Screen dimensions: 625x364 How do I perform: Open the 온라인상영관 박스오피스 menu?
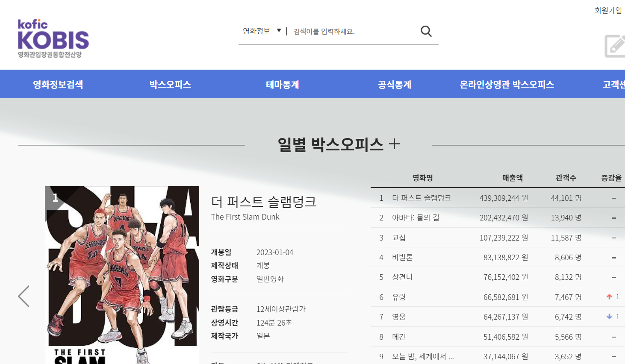click(507, 84)
